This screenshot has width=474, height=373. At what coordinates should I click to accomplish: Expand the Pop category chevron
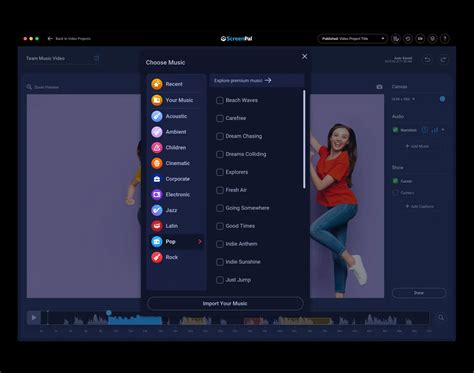pos(200,241)
